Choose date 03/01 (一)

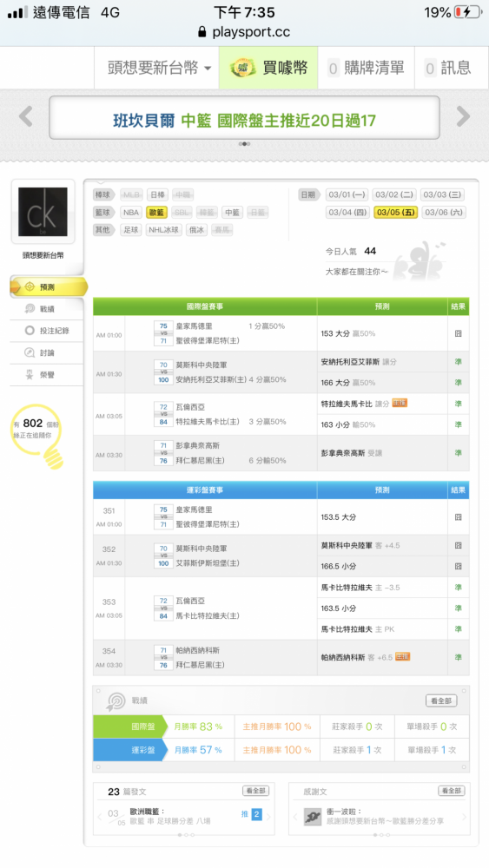[x=347, y=194]
